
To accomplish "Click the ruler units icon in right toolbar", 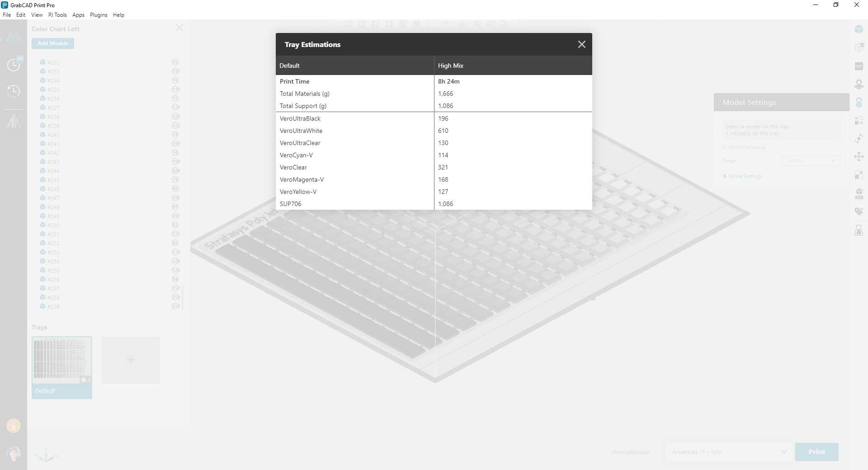I will [x=859, y=66].
